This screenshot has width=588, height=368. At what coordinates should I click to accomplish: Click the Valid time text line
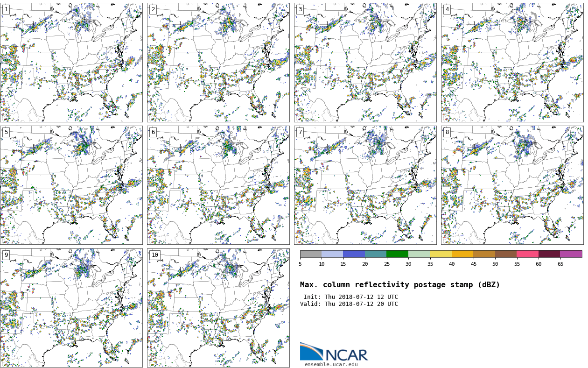349,304
